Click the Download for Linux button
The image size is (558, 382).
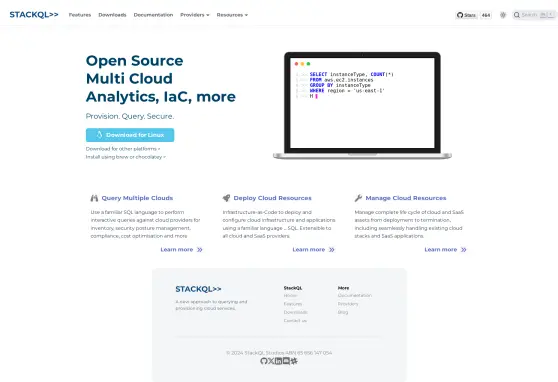tap(130, 135)
